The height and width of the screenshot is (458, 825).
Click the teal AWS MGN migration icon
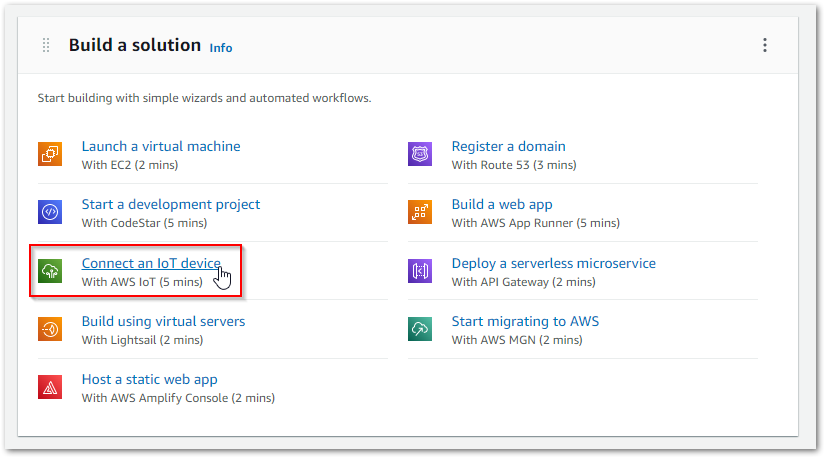420,329
